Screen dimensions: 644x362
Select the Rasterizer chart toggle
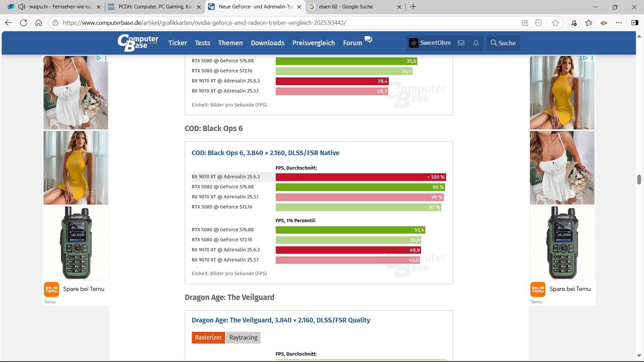(x=208, y=338)
